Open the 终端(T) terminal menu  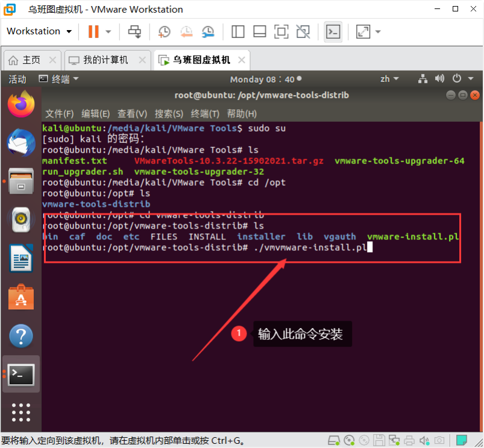click(x=205, y=114)
